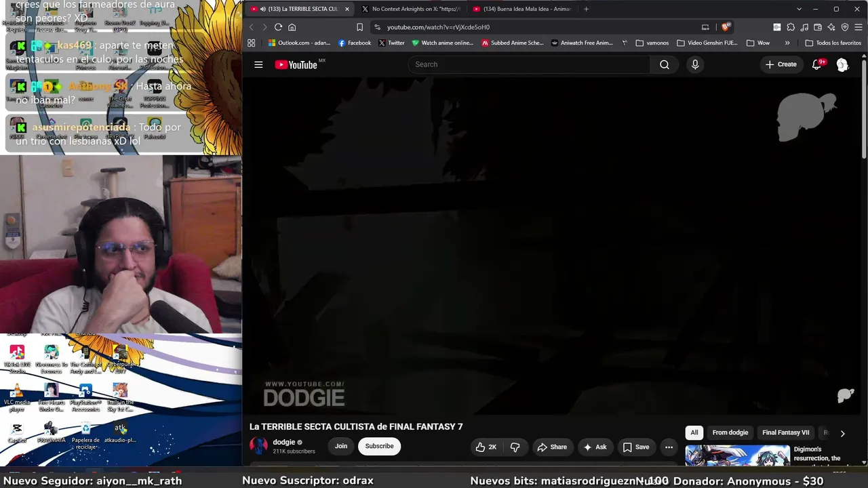
Task: Open VLC media player desktop shortcut
Action: [17, 397]
